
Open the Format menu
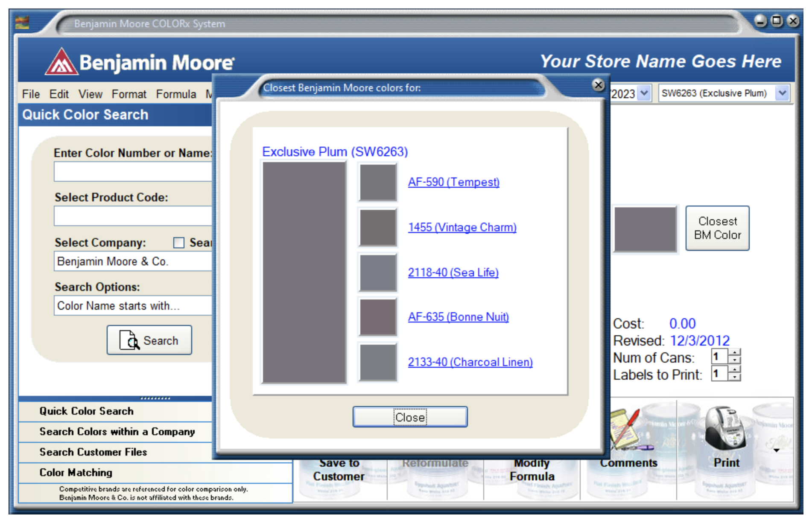(x=129, y=94)
